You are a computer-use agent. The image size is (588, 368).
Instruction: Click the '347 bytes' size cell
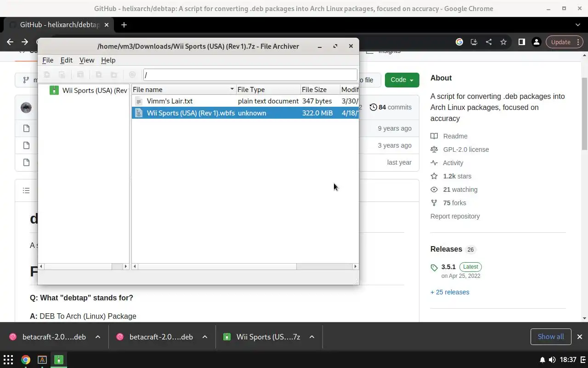coord(317,101)
